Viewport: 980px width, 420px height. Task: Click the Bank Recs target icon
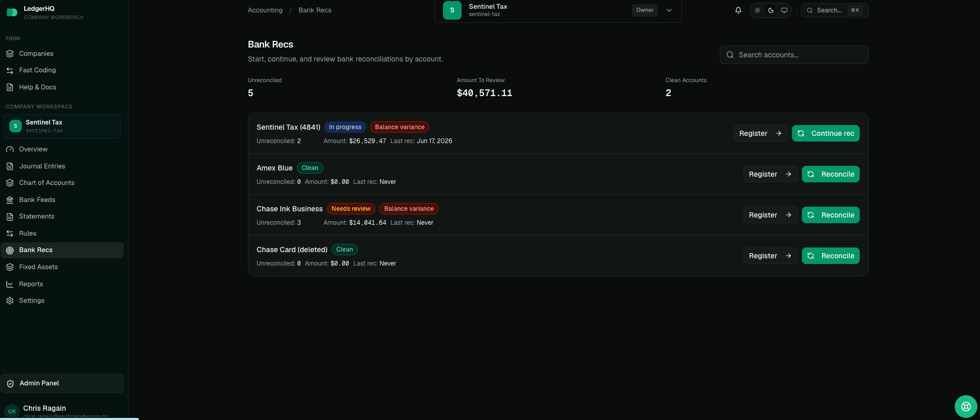pyautogui.click(x=10, y=250)
